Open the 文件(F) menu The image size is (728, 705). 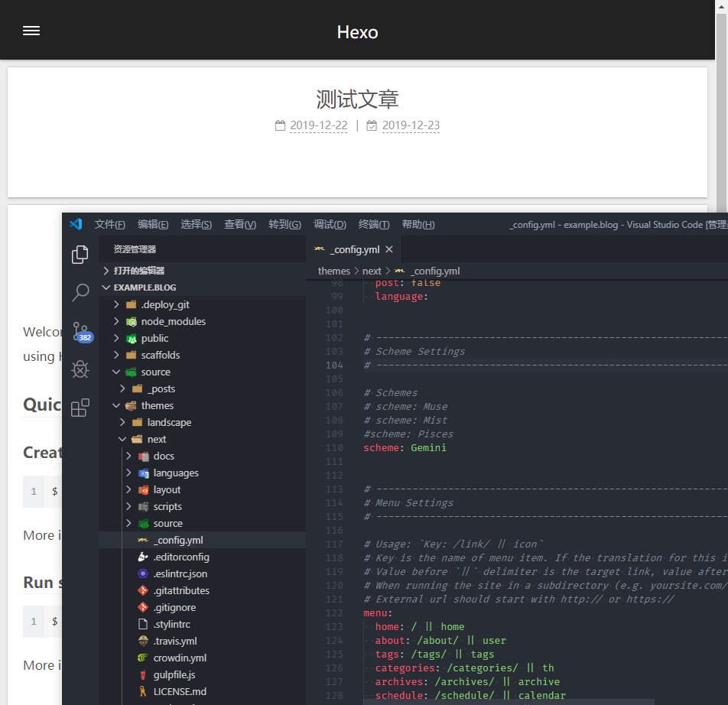pyautogui.click(x=109, y=224)
